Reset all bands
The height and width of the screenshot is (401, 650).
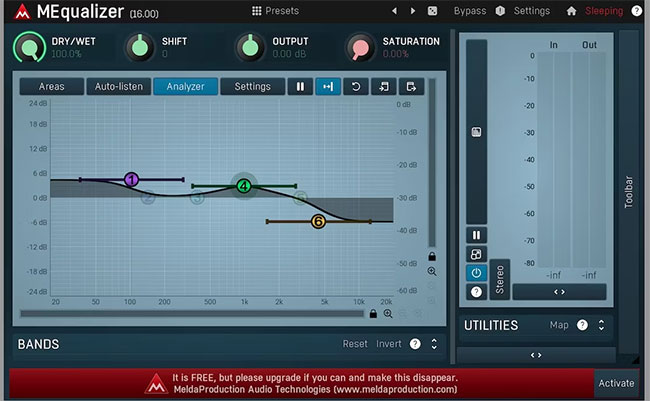pos(355,344)
